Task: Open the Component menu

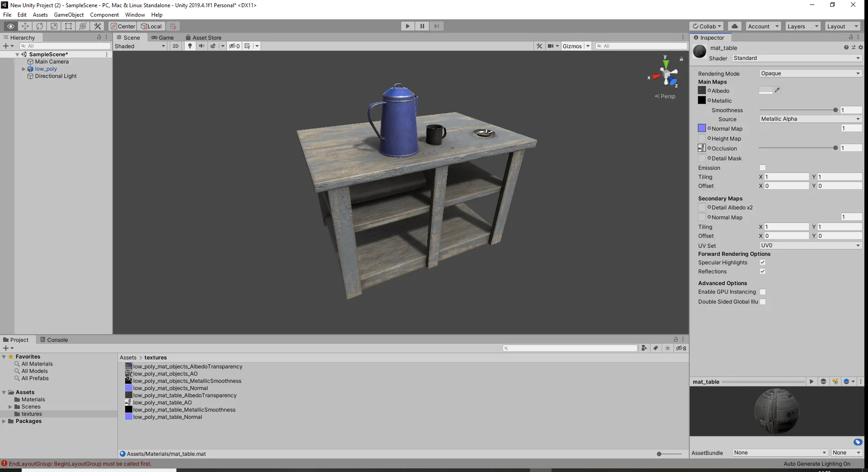Action: (104, 15)
